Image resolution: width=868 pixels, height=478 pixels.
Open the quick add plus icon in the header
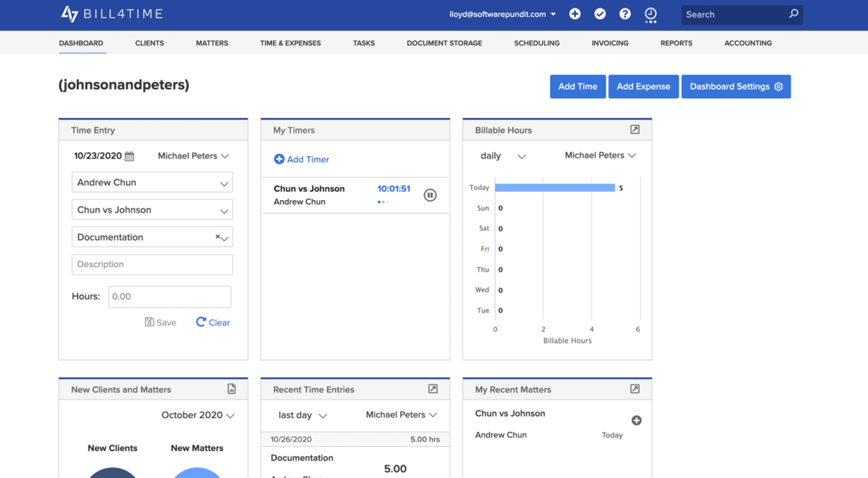[575, 13]
